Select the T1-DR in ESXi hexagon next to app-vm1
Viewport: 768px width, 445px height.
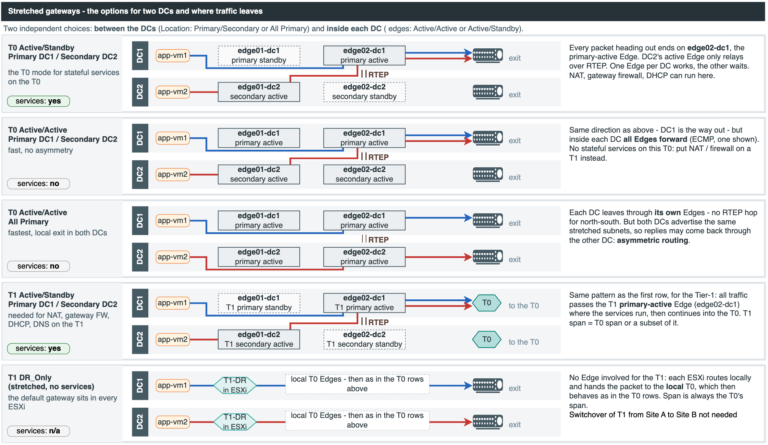(x=235, y=385)
